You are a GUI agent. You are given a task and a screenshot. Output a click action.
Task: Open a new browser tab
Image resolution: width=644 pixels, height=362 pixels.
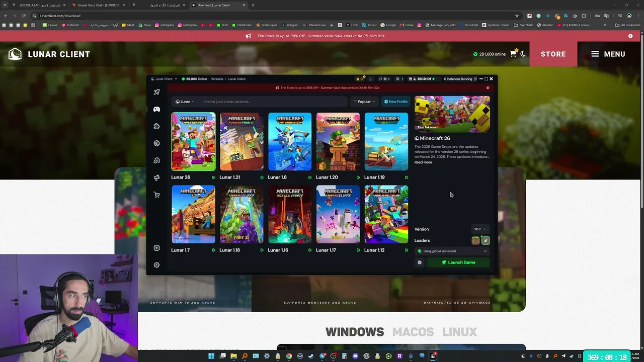pyautogui.click(x=253, y=5)
